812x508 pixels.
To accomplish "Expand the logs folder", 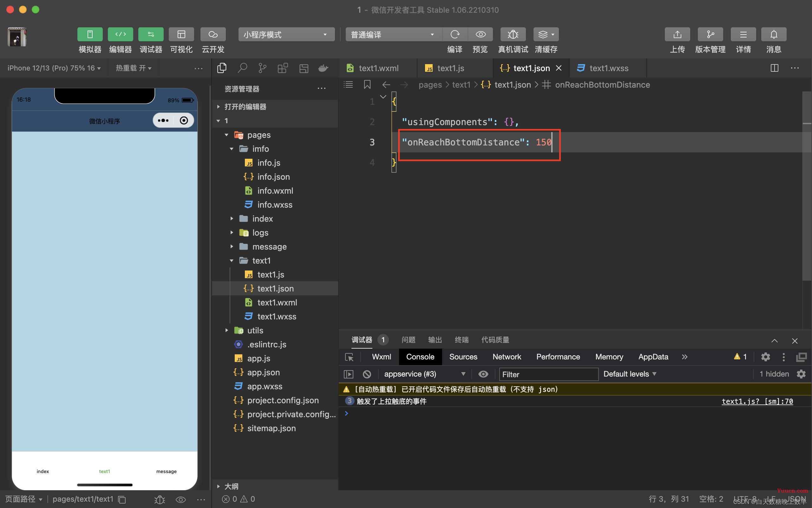I will tap(275, 233).
